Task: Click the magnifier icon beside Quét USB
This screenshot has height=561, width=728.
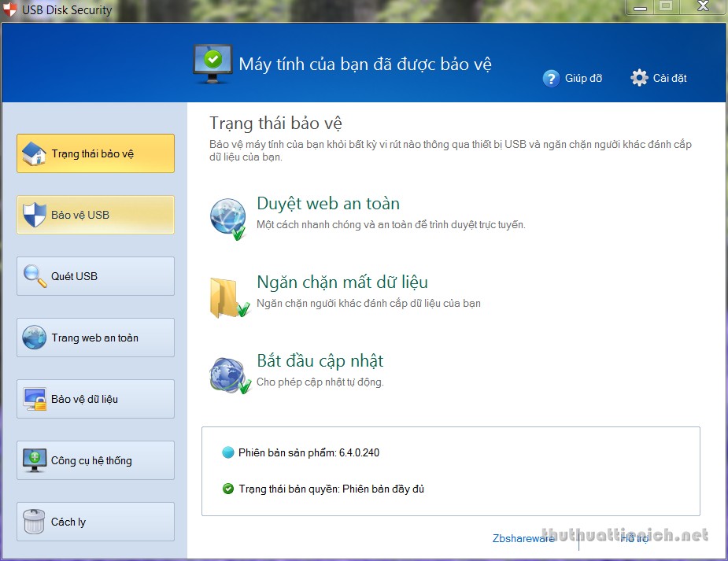Action: coord(35,276)
